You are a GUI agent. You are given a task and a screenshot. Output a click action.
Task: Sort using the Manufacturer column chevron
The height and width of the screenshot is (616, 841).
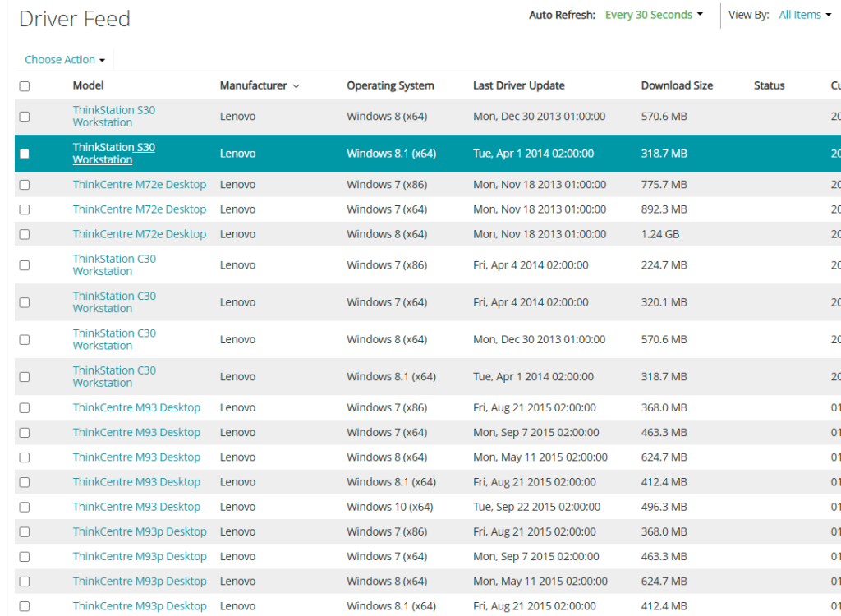(296, 86)
